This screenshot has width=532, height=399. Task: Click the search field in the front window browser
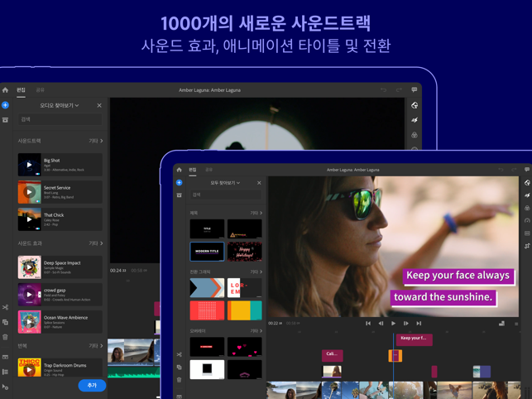click(226, 195)
